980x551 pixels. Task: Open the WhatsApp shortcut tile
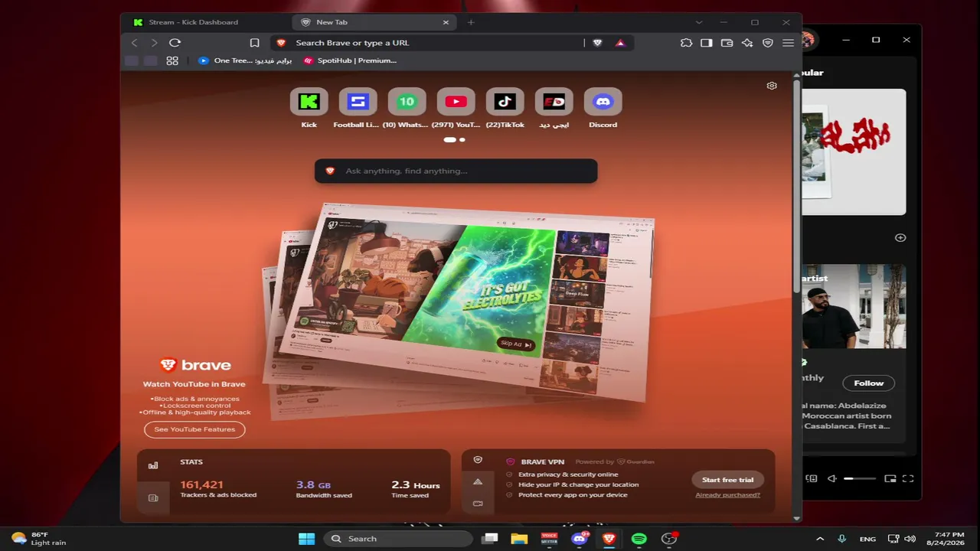pos(407,108)
